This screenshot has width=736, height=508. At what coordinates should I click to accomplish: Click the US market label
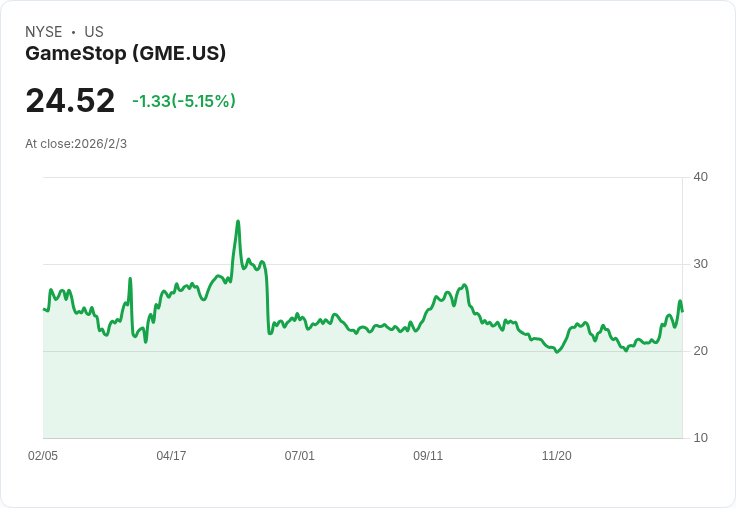pyautogui.click(x=94, y=32)
